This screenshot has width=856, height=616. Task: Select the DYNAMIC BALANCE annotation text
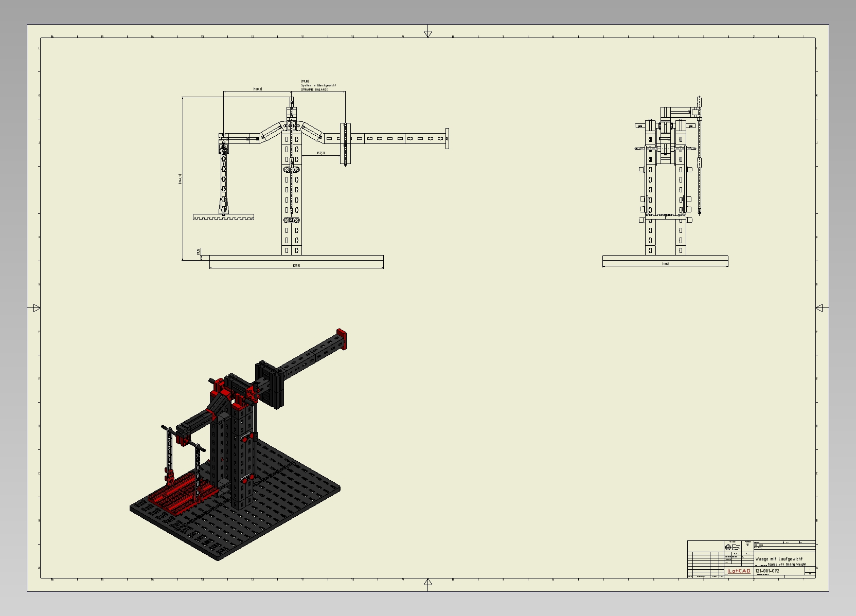[x=314, y=89]
